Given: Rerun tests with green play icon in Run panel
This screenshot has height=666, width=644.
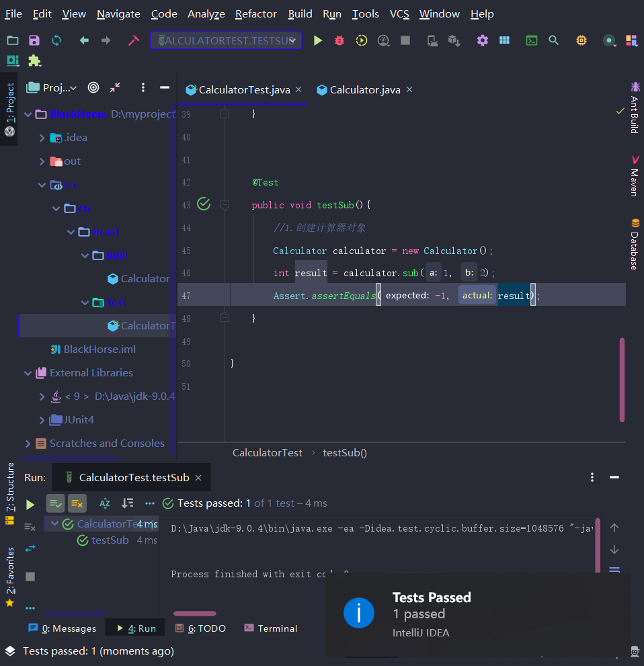Looking at the screenshot, I should (x=30, y=505).
